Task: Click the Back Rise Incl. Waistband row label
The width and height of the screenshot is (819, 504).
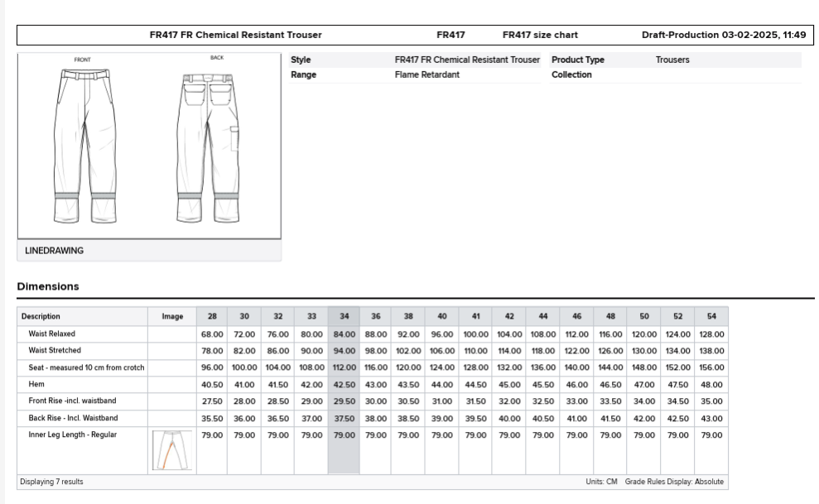Action: [73, 418]
